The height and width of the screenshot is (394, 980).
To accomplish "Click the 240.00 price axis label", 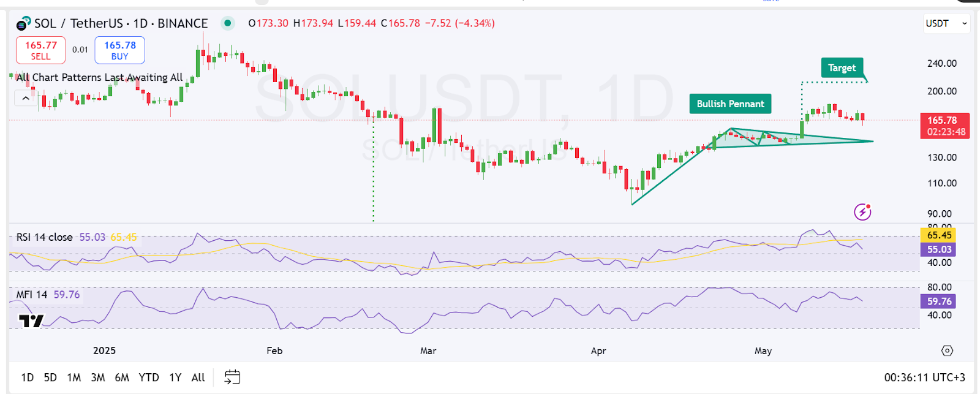I will tap(942, 63).
